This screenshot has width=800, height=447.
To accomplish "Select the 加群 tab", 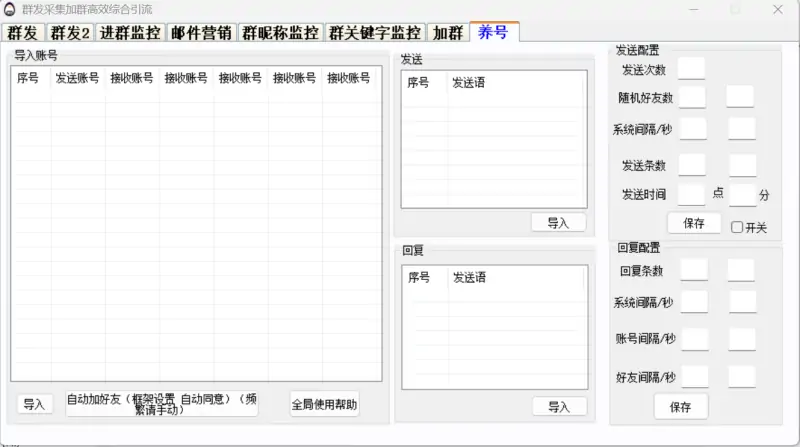I will [447, 33].
